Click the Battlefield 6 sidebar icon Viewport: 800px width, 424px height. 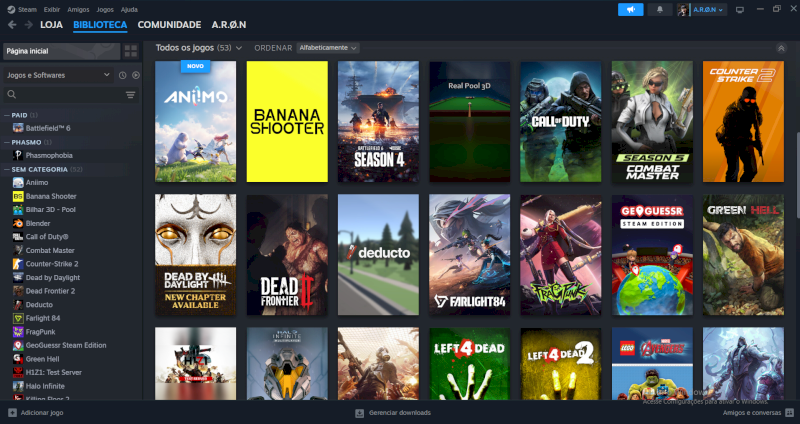tap(18, 128)
